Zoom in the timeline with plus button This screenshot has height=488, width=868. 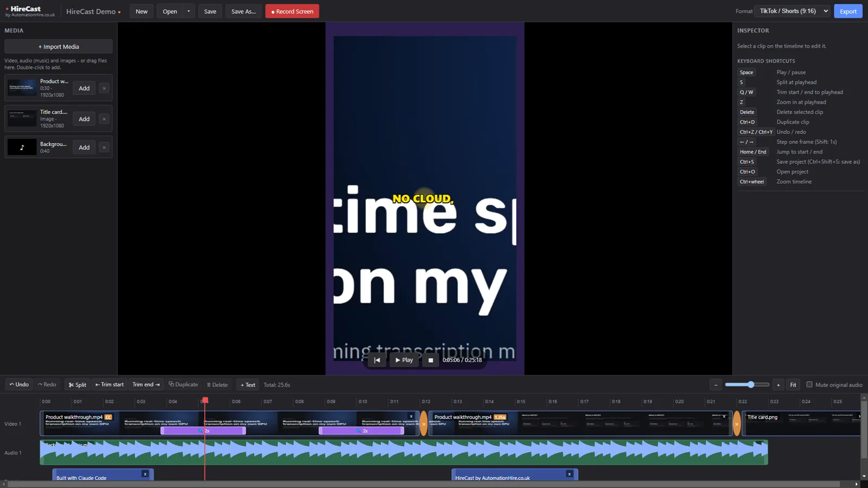[778, 385]
